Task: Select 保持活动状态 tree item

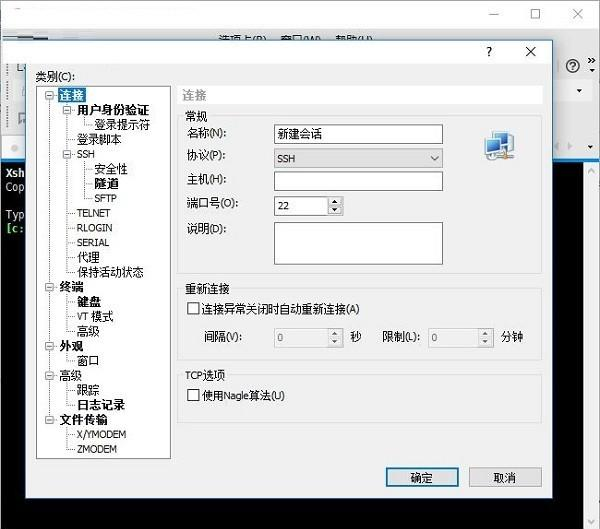Action: [x=110, y=272]
